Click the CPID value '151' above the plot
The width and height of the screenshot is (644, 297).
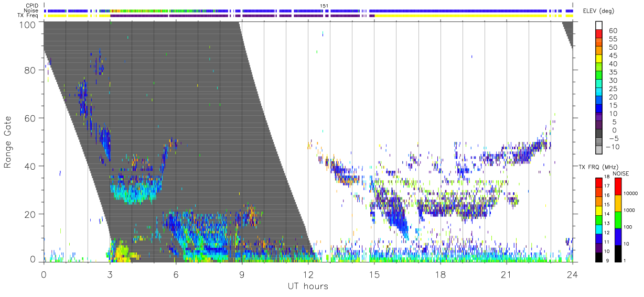click(x=324, y=6)
